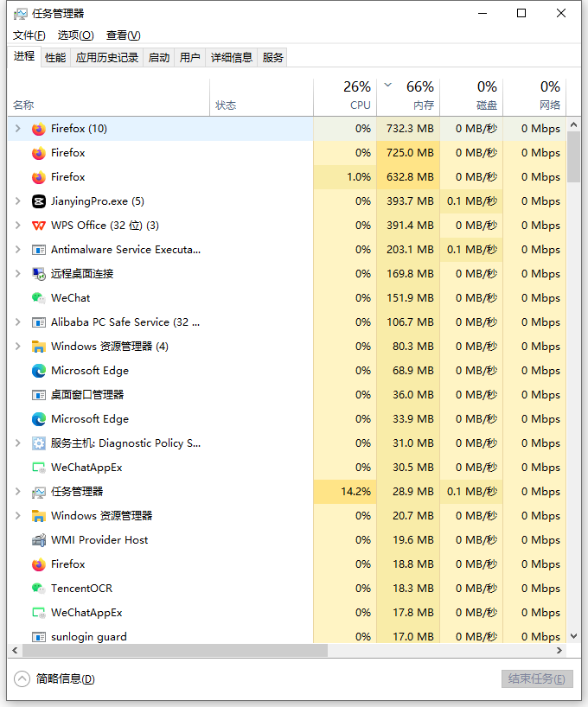This screenshot has height=707, width=588.
Task: Sort by the 状态 column header
Action: 262,96
